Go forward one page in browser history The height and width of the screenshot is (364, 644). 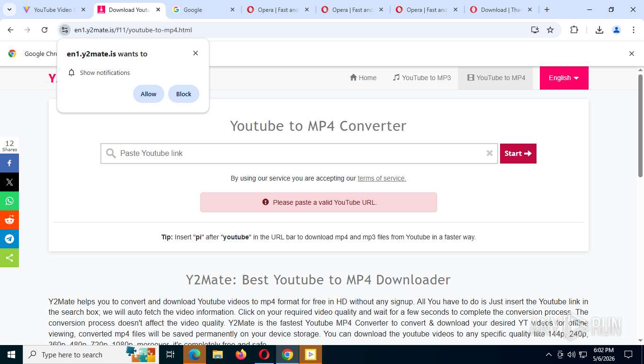(x=27, y=30)
